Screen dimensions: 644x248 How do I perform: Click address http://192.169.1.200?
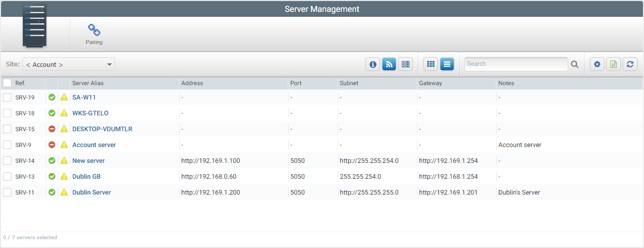tap(211, 193)
